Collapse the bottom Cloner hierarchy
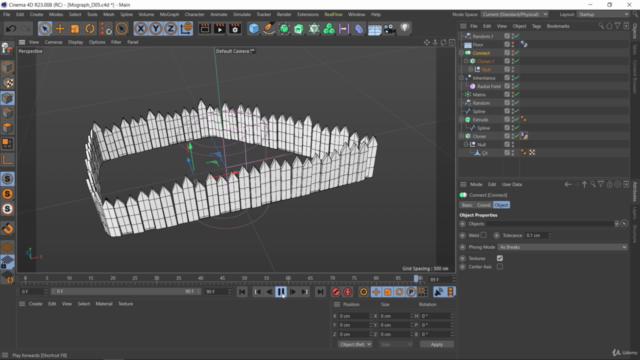The height and width of the screenshot is (360, 640). [x=462, y=136]
